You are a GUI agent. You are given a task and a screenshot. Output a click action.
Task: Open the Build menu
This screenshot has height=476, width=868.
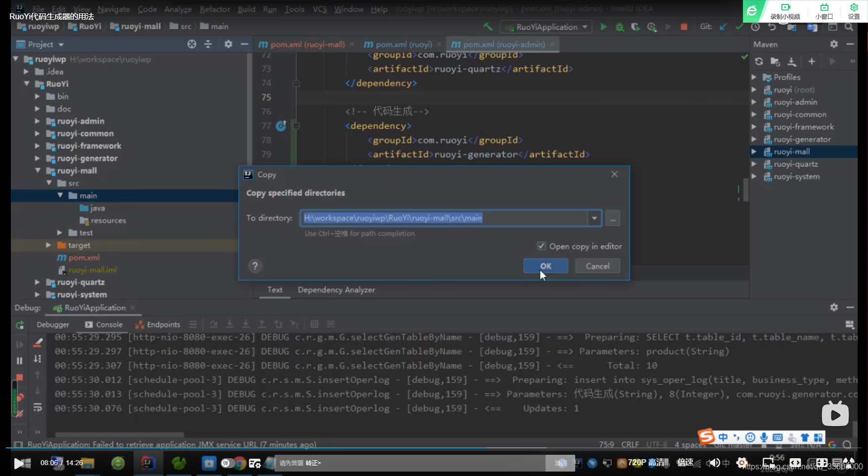pyautogui.click(x=246, y=9)
